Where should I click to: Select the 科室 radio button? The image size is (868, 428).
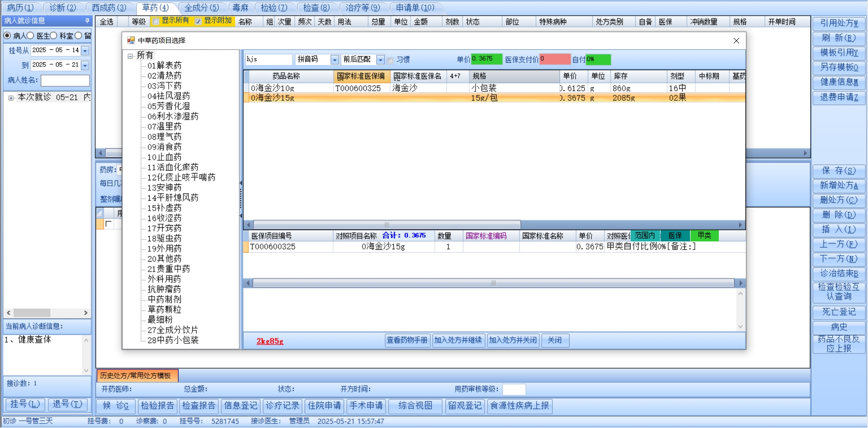(x=53, y=35)
